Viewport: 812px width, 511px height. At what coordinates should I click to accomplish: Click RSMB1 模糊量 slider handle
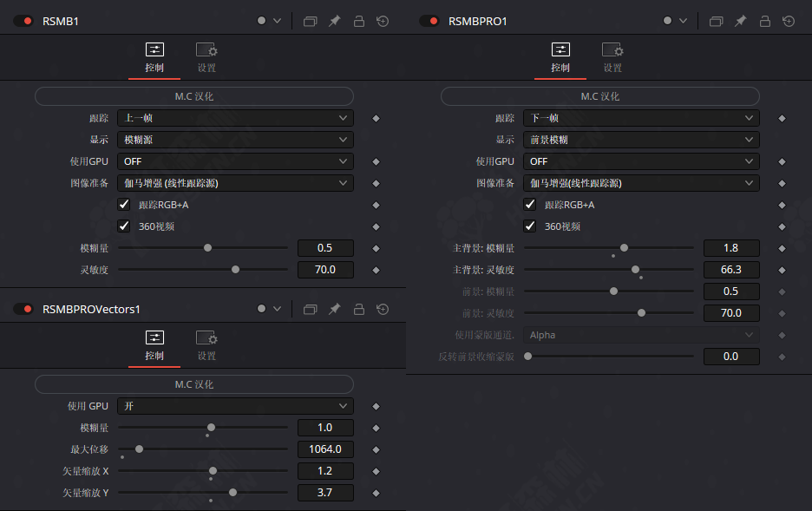click(x=207, y=248)
